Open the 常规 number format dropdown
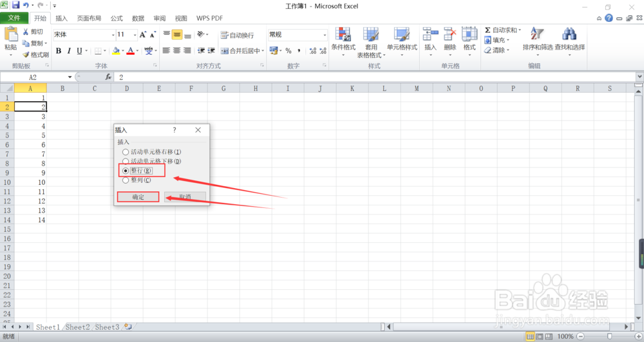This screenshot has width=644, height=342. pyautogui.click(x=325, y=35)
